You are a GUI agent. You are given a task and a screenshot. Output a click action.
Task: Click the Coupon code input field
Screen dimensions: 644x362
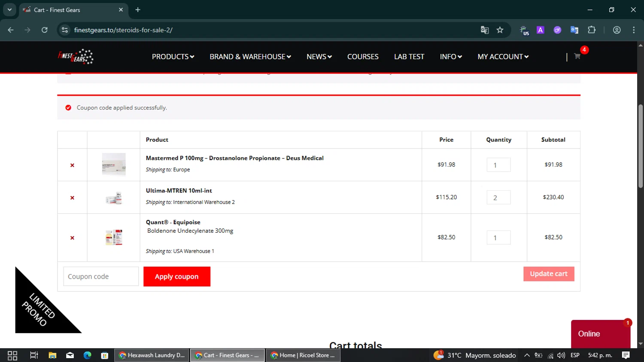pos(101,277)
